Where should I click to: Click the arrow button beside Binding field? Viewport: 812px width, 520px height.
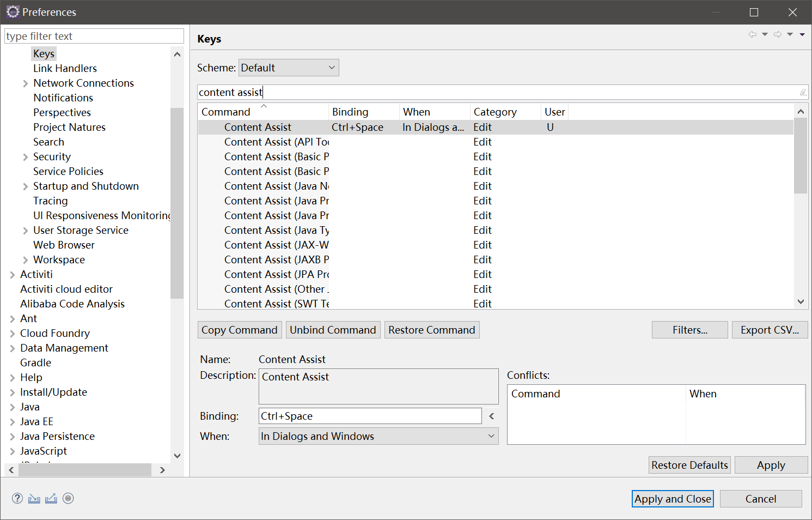pos(491,416)
